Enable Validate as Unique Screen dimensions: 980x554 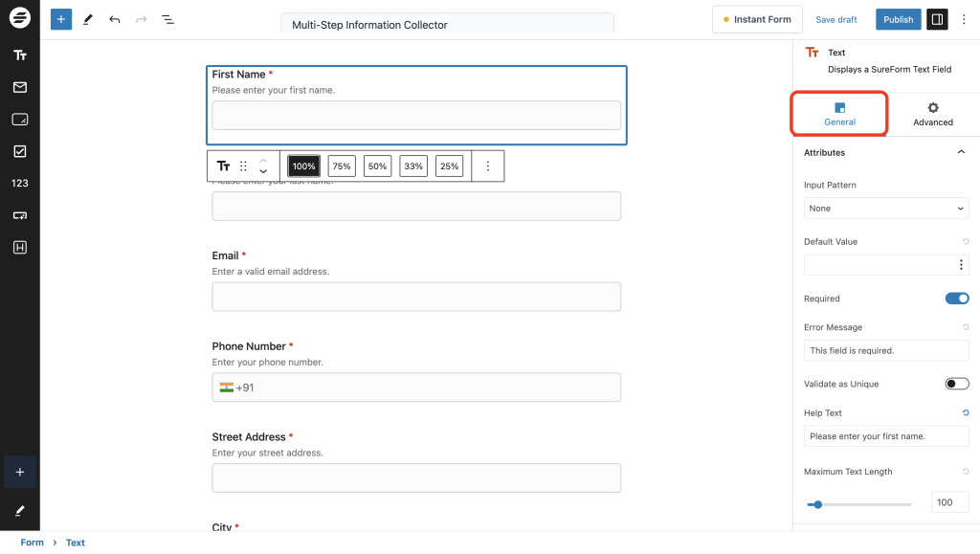956,383
